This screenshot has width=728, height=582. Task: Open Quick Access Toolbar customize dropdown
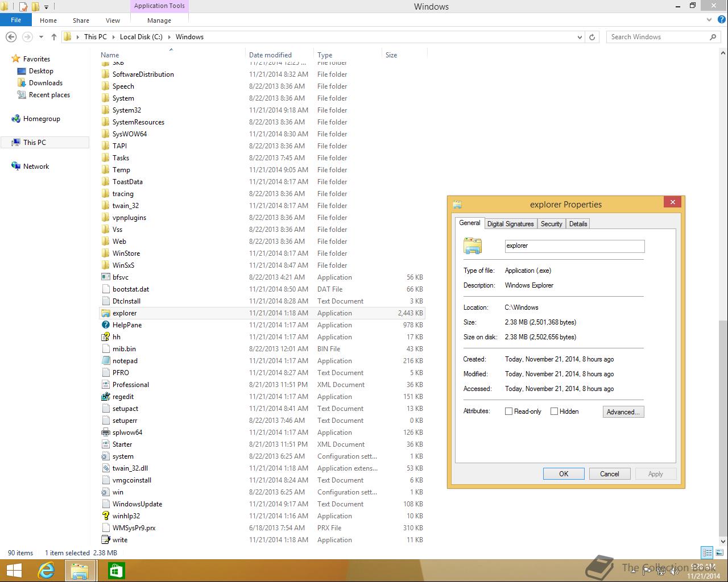click(46, 7)
